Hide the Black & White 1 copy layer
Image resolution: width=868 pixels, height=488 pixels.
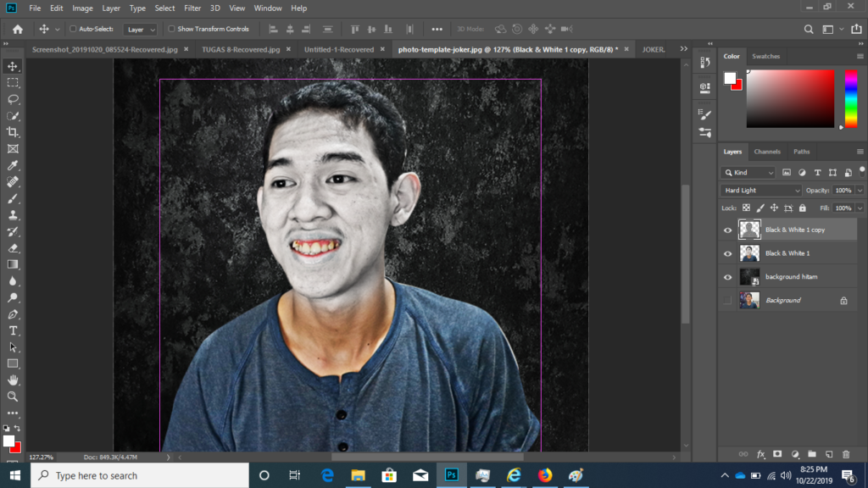coord(727,230)
